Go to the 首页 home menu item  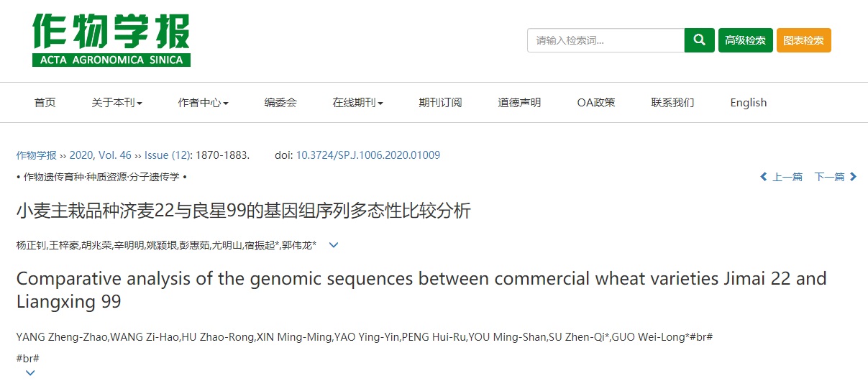[45, 103]
